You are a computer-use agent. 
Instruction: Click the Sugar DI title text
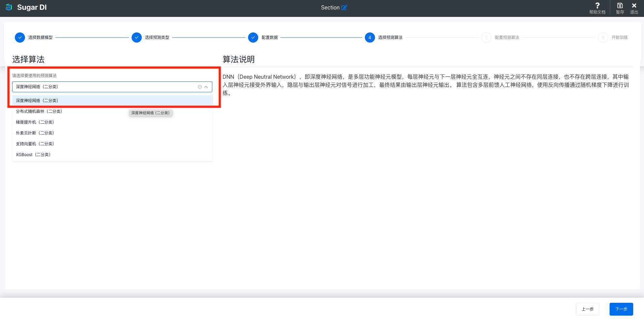coord(32,7)
